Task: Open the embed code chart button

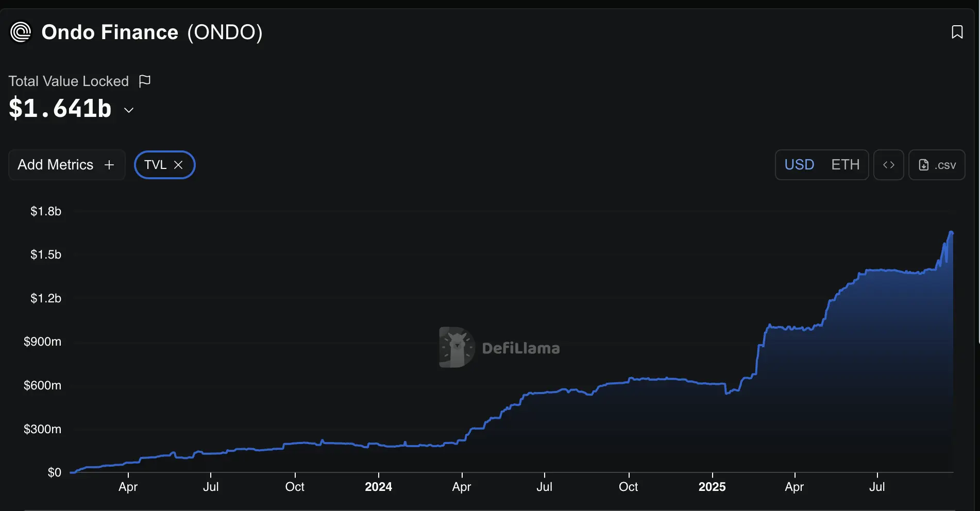Action: pos(888,165)
